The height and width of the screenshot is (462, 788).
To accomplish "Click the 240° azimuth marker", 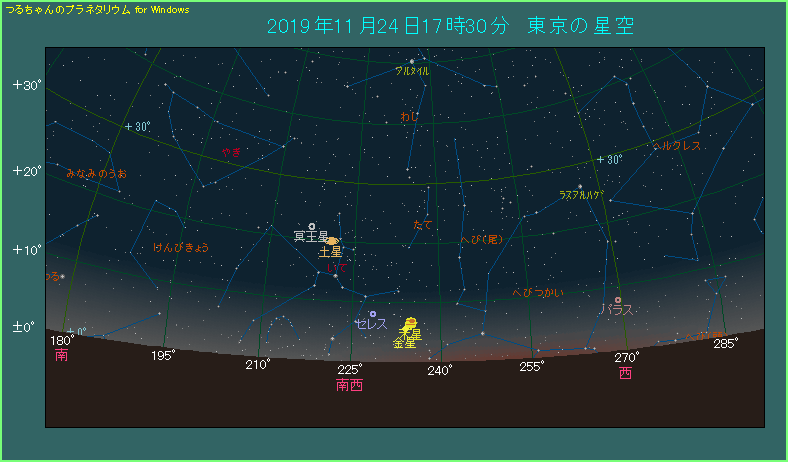I will click(x=440, y=371).
